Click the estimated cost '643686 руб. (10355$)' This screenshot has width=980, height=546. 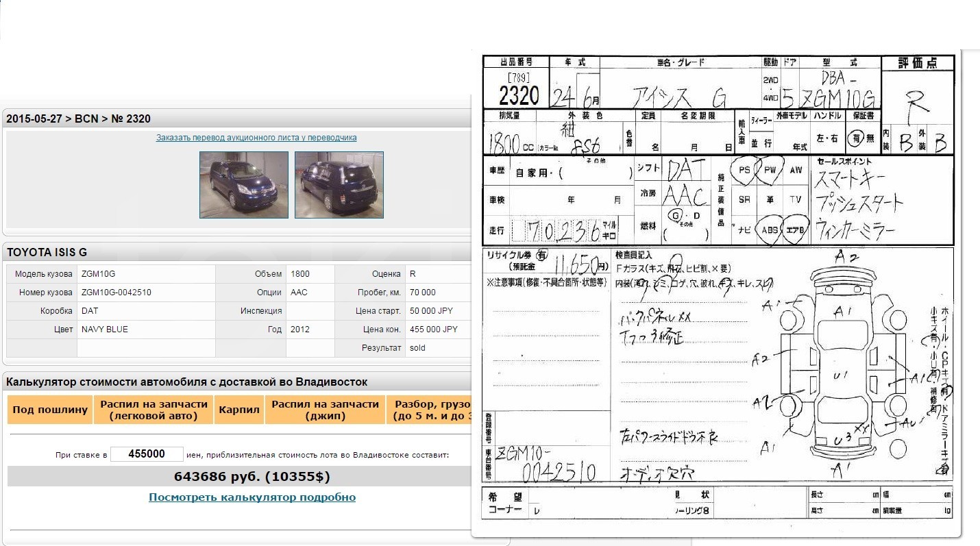252,476
